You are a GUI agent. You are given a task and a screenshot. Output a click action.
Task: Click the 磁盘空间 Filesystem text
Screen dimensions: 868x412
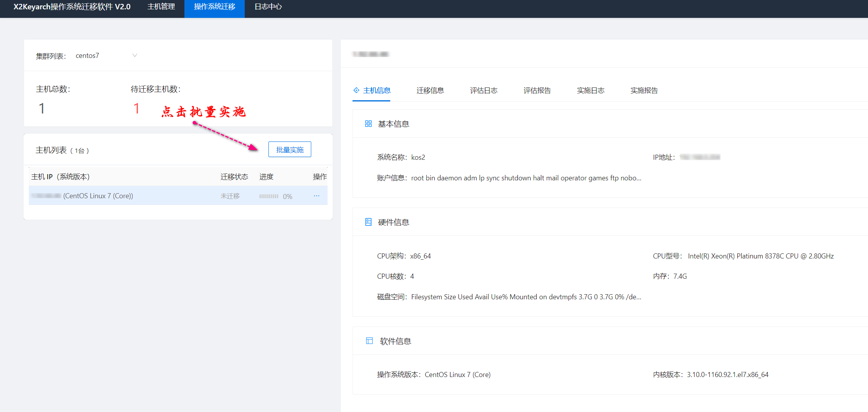click(526, 297)
